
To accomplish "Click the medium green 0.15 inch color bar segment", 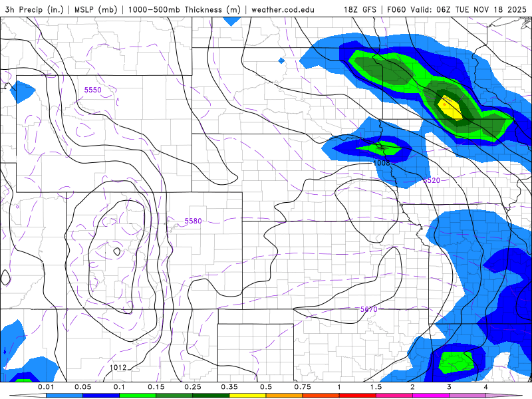I will tap(174, 396).
